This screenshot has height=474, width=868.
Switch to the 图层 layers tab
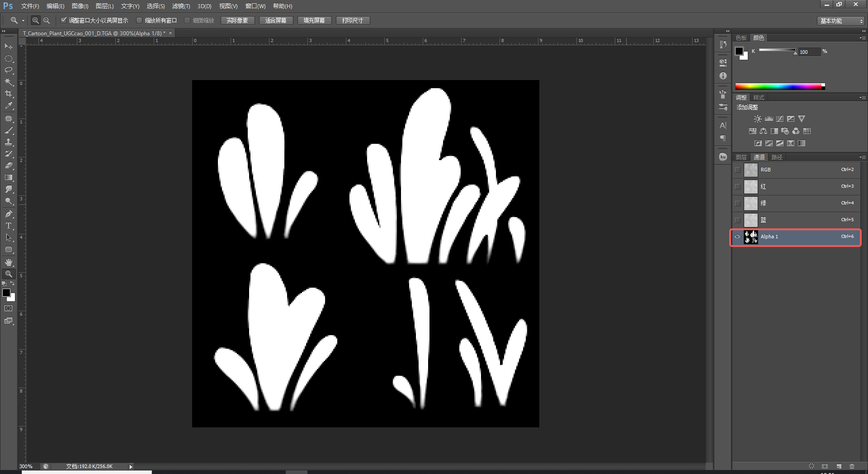click(x=741, y=157)
